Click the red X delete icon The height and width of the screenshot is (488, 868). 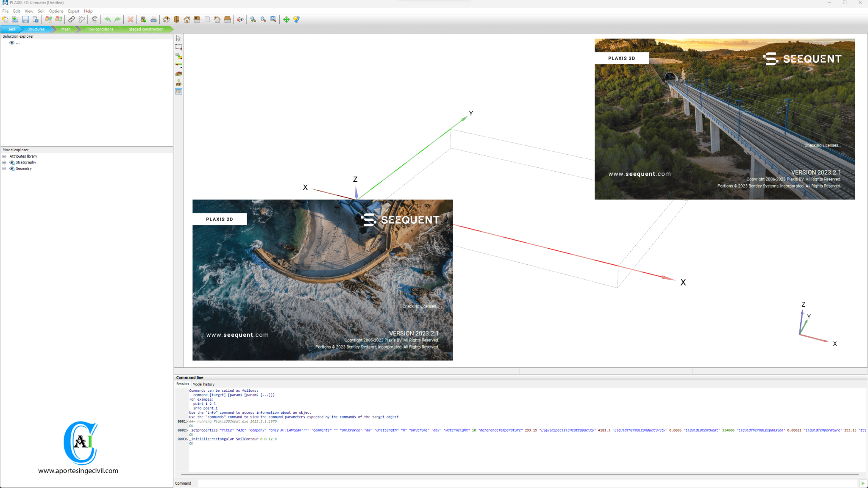click(x=131, y=19)
